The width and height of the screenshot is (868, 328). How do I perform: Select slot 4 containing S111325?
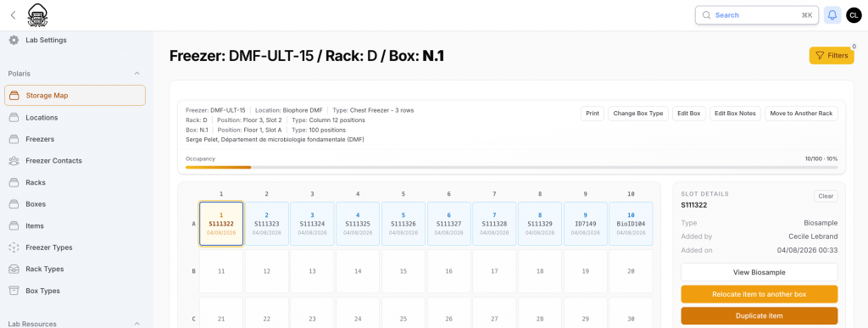358,224
